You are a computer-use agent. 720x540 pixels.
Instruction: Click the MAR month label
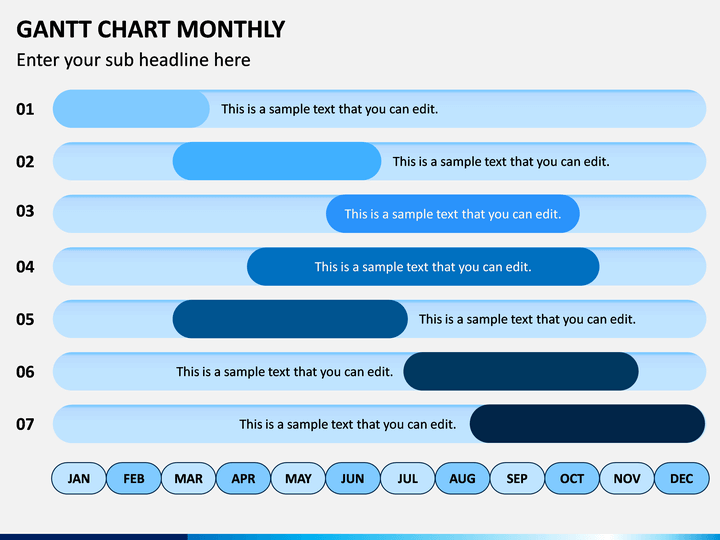pos(188,478)
